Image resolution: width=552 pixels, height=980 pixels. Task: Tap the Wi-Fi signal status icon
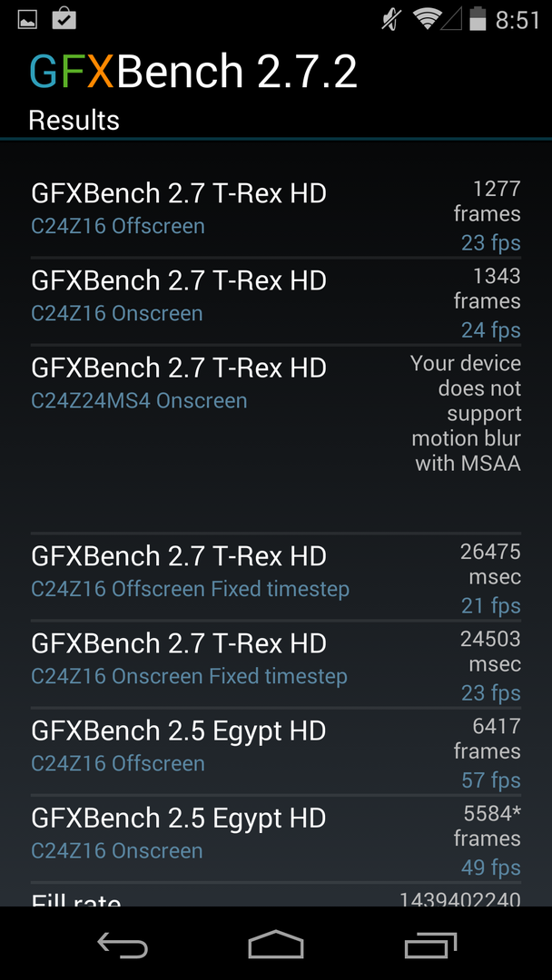tap(425, 18)
